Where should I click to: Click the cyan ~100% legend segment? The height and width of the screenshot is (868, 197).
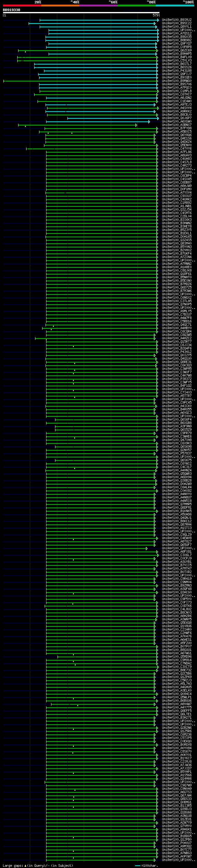tap(175, 6)
